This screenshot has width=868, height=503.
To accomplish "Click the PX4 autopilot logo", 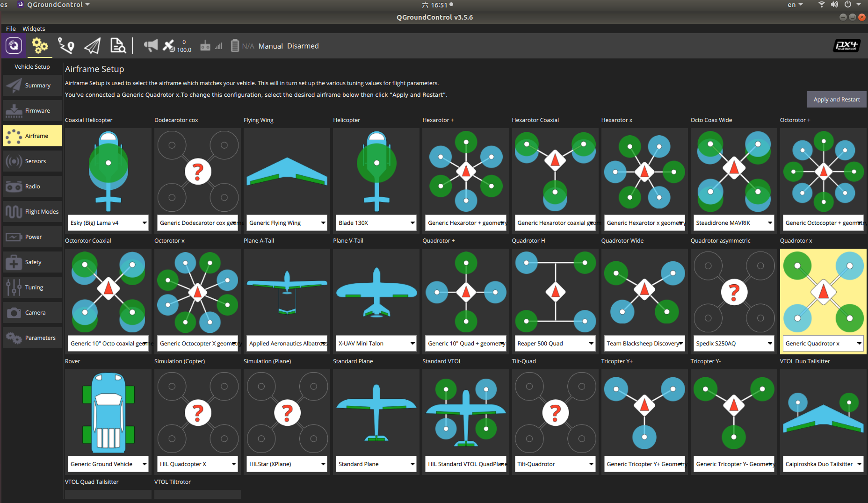I will 846,46.
